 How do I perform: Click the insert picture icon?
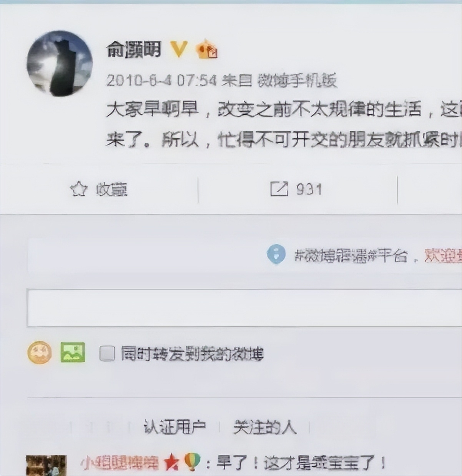tap(73, 353)
